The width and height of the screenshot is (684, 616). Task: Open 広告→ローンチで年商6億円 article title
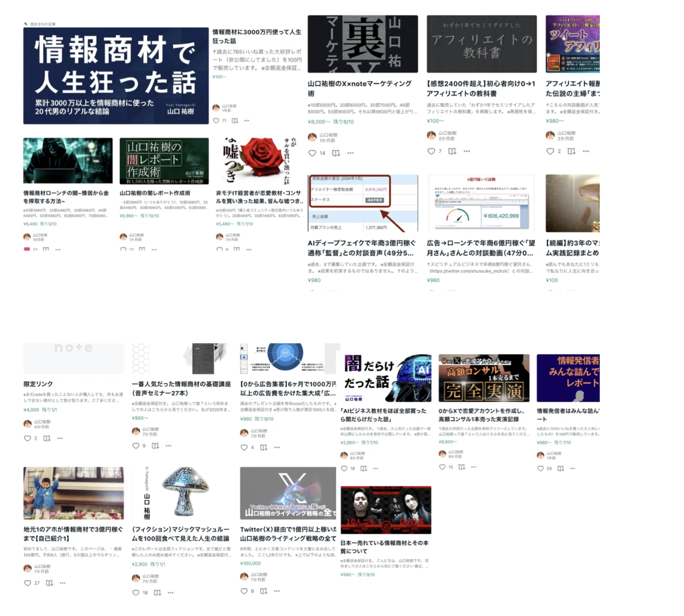point(481,248)
